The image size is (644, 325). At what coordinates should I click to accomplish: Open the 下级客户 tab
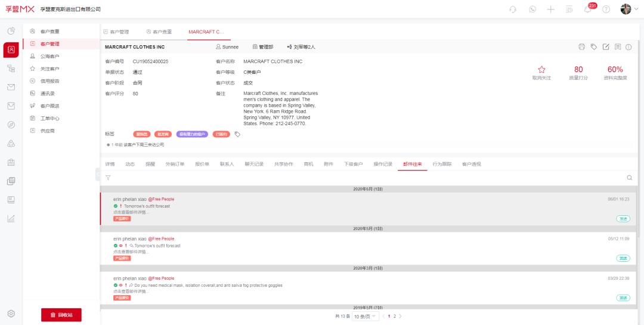pyautogui.click(x=353, y=164)
